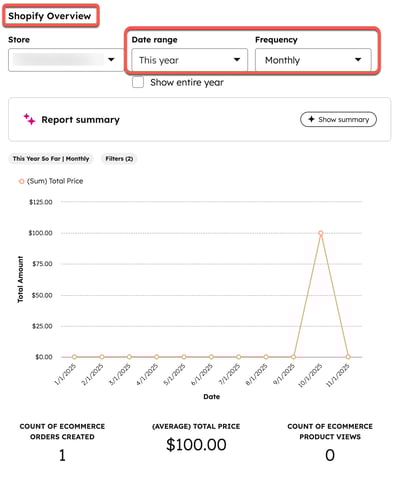Click the 6/1/2025 x-axis label
The height and width of the screenshot is (478, 400).
click(x=202, y=374)
